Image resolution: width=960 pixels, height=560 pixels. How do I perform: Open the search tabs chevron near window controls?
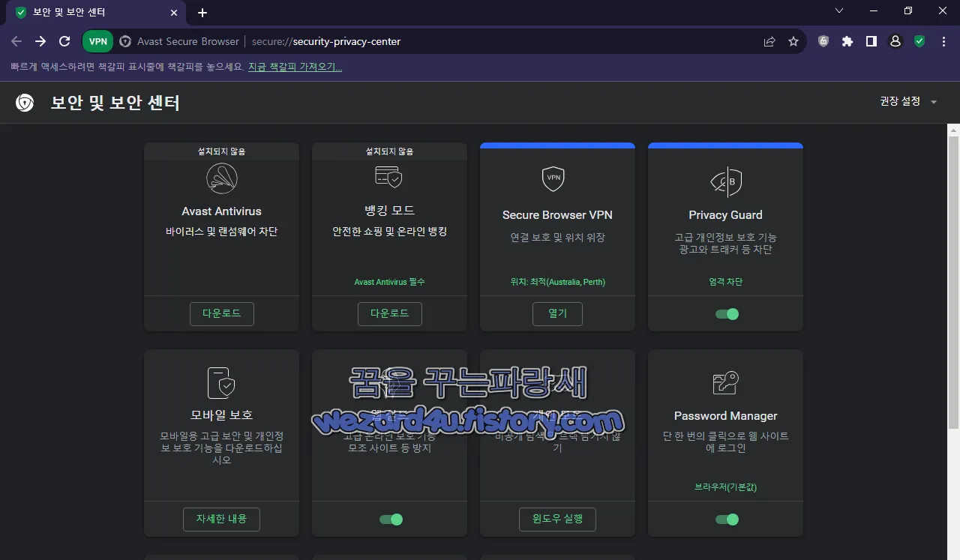[x=838, y=11]
